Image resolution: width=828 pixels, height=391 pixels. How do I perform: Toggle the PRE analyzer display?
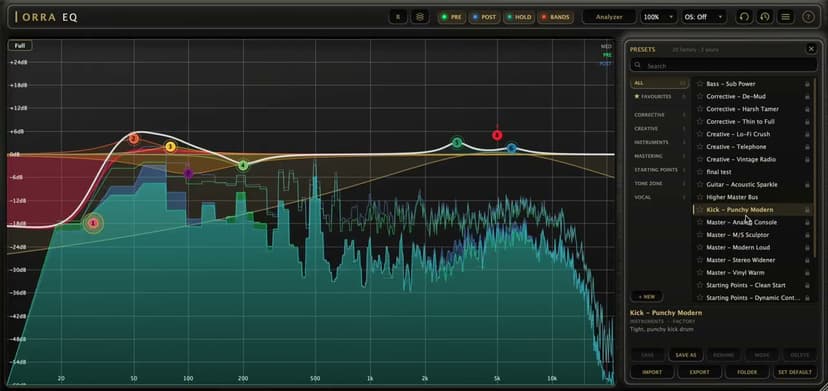pos(451,17)
